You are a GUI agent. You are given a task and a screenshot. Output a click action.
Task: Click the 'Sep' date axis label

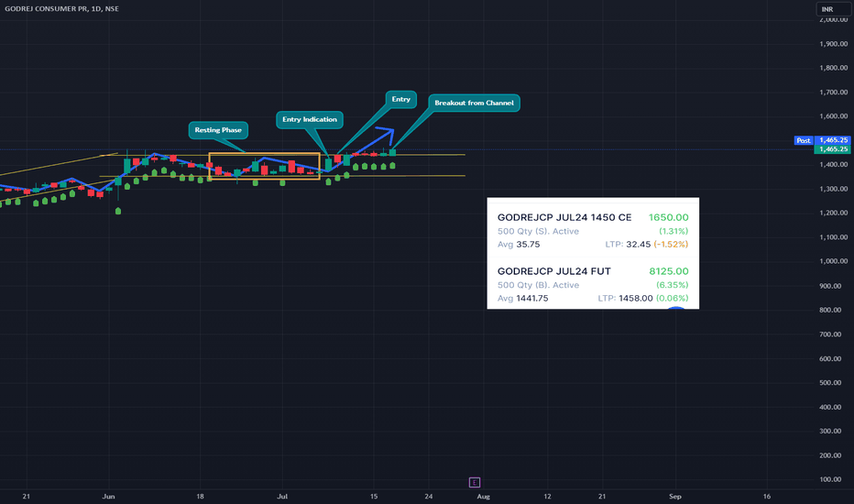pyautogui.click(x=675, y=497)
